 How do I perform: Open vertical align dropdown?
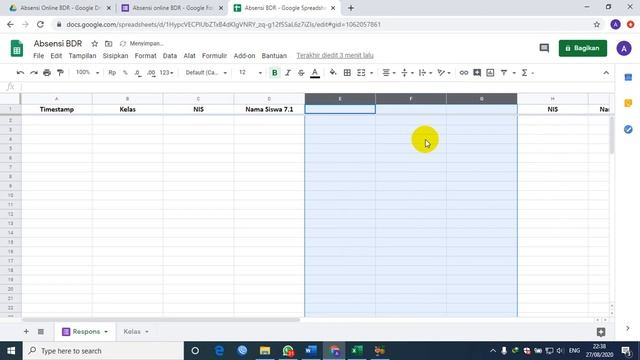click(407, 73)
